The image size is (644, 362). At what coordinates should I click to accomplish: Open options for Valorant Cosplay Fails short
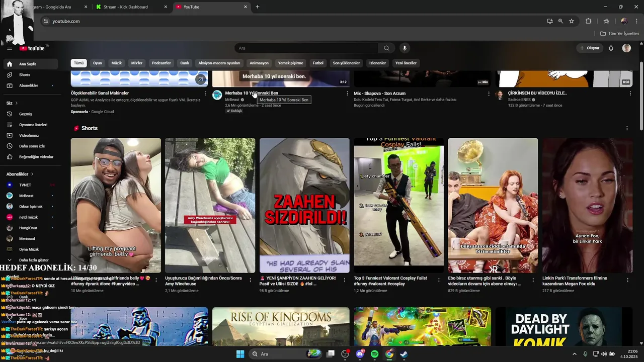click(x=439, y=280)
